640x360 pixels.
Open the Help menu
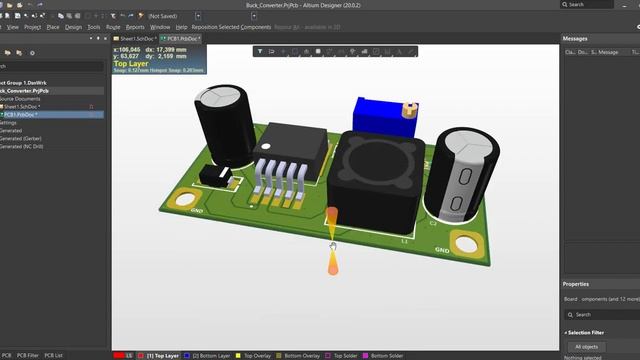(x=181, y=27)
